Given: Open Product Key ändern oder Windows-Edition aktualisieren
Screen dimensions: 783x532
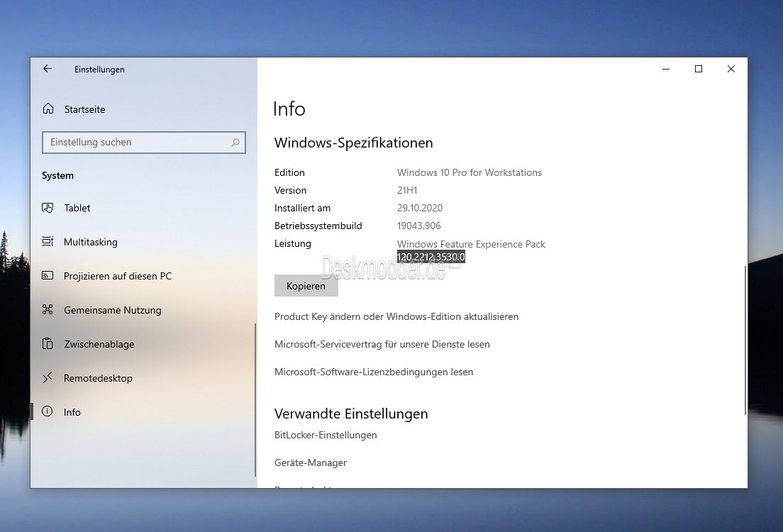Looking at the screenshot, I should 396,316.
